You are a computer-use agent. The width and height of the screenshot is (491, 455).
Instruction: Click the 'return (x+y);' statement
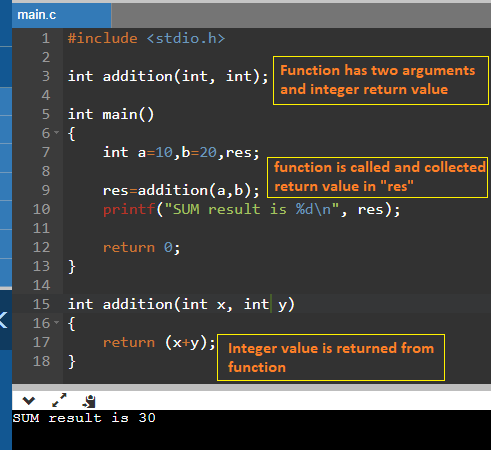pyautogui.click(x=159, y=342)
